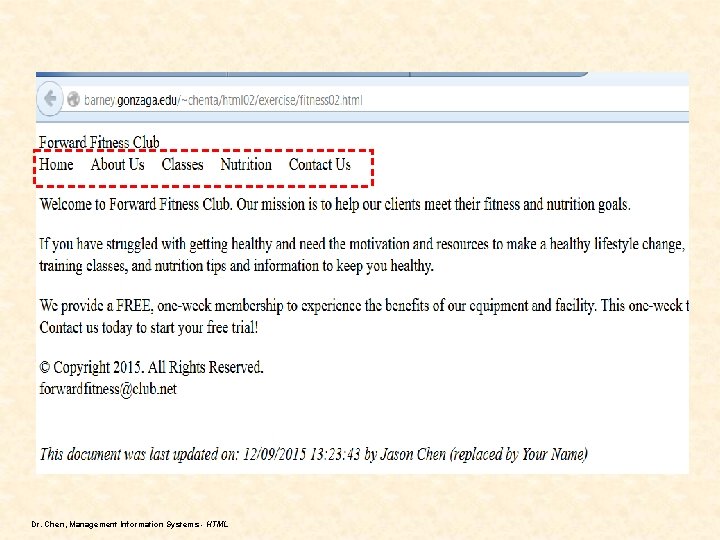Click the 'Welcome to Forward Fitness Club' paragraph
The image size is (720, 540).
click(335, 204)
